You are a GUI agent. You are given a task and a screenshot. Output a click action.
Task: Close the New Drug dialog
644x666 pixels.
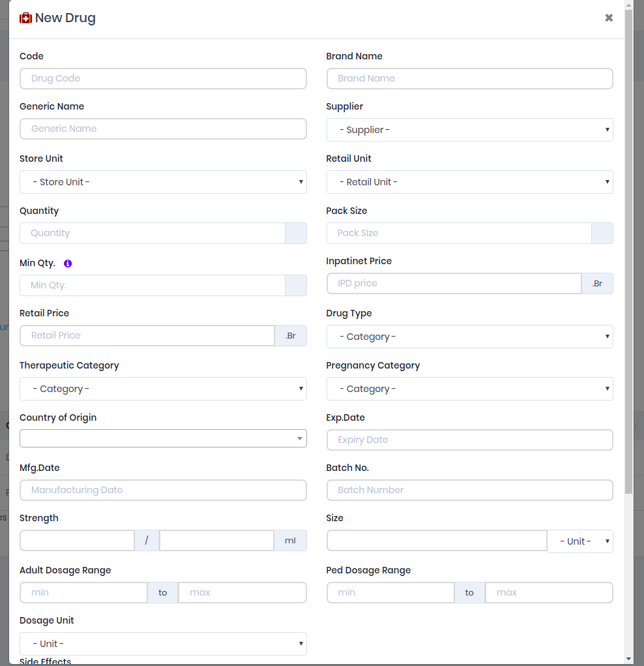click(x=609, y=18)
